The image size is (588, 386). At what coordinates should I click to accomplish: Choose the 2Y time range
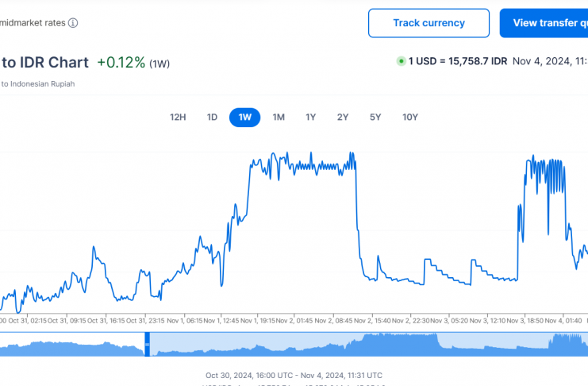point(343,118)
